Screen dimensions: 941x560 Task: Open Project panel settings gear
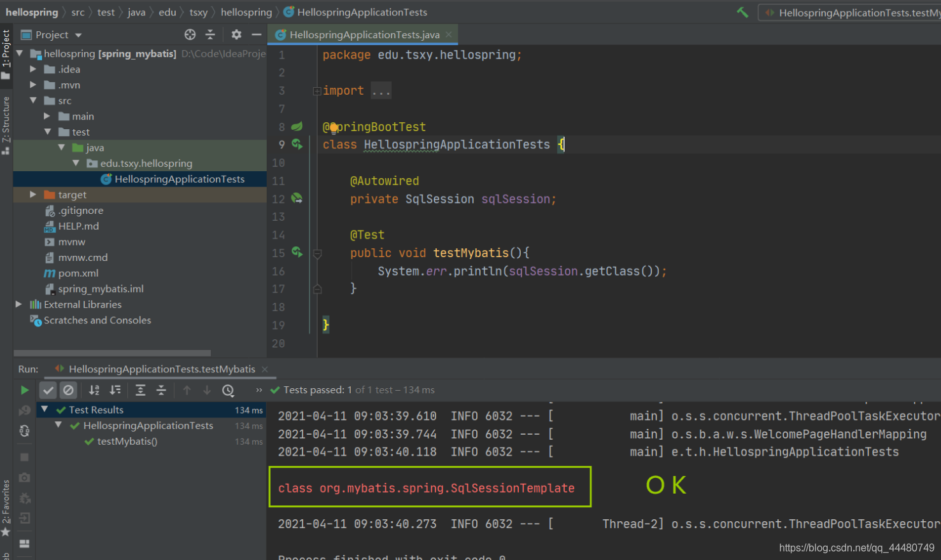click(x=236, y=34)
